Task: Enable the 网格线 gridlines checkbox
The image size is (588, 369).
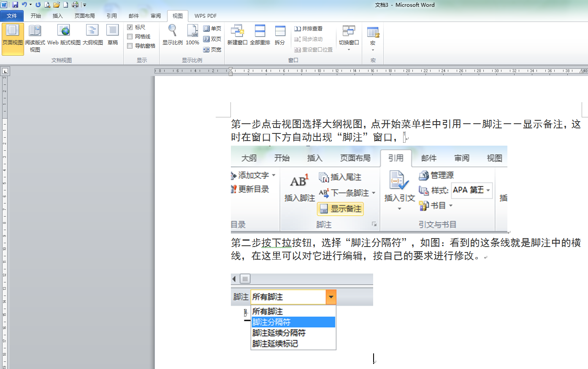Action: 130,36
